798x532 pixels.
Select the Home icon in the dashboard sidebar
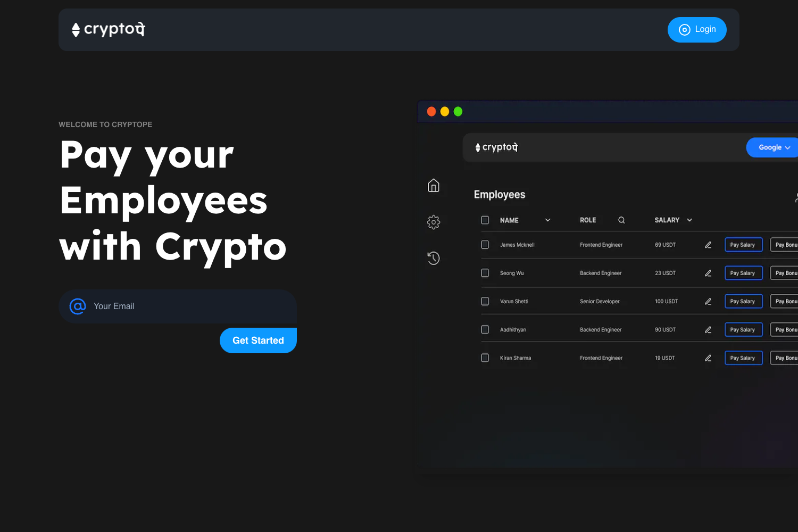click(x=434, y=185)
